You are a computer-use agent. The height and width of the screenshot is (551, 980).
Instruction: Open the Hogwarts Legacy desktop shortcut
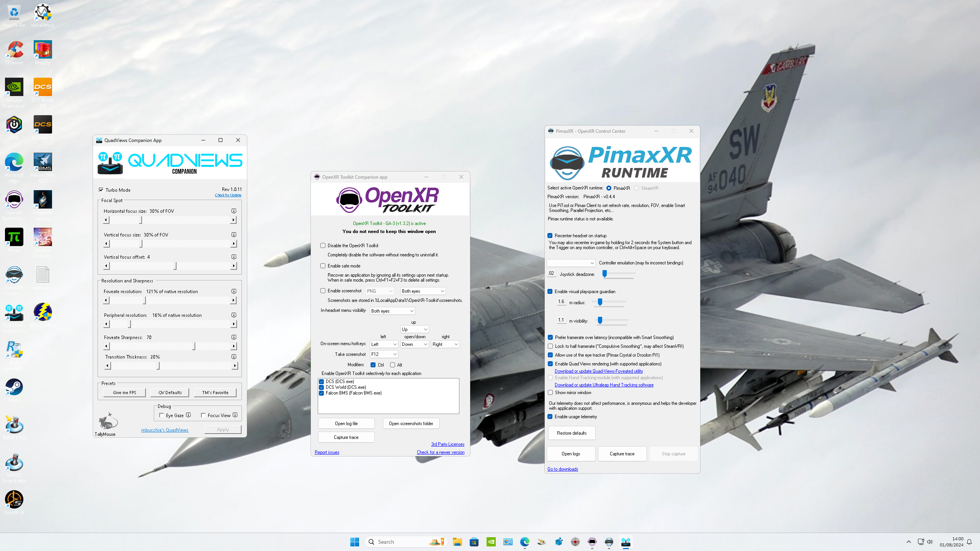pyautogui.click(x=42, y=205)
